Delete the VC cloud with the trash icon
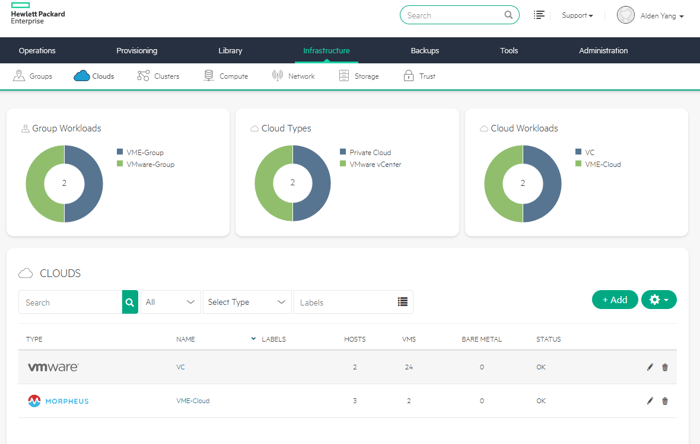Viewport: 700px width, 444px height. pos(665,367)
